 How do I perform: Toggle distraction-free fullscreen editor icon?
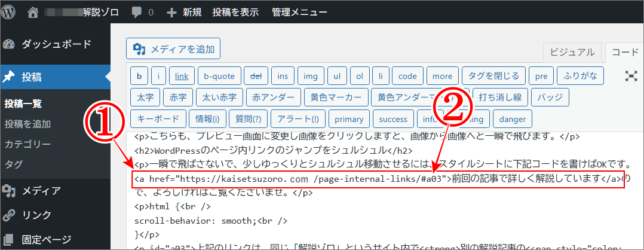[631, 75]
